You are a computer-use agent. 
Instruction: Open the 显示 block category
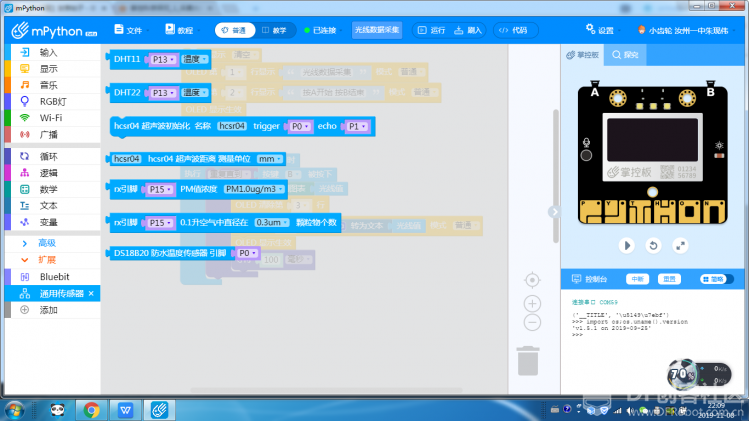(x=53, y=69)
